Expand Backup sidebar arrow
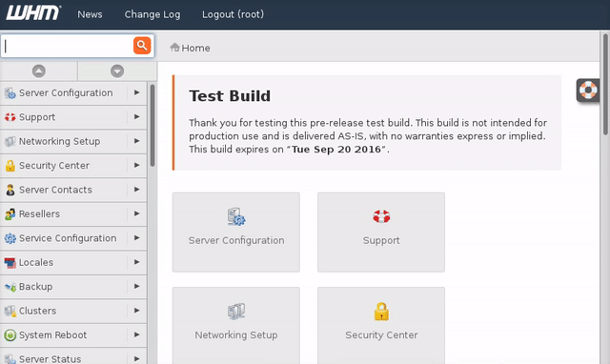 (x=136, y=286)
